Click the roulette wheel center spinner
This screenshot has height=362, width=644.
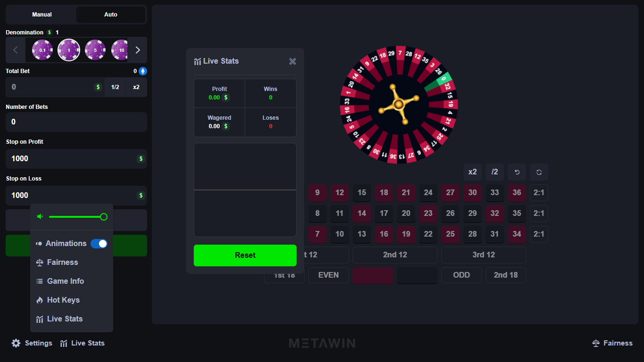[398, 105]
